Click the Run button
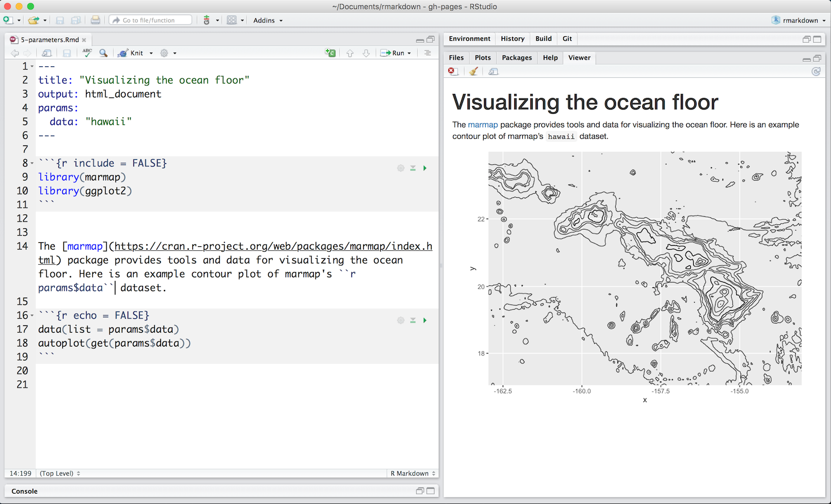 [395, 52]
